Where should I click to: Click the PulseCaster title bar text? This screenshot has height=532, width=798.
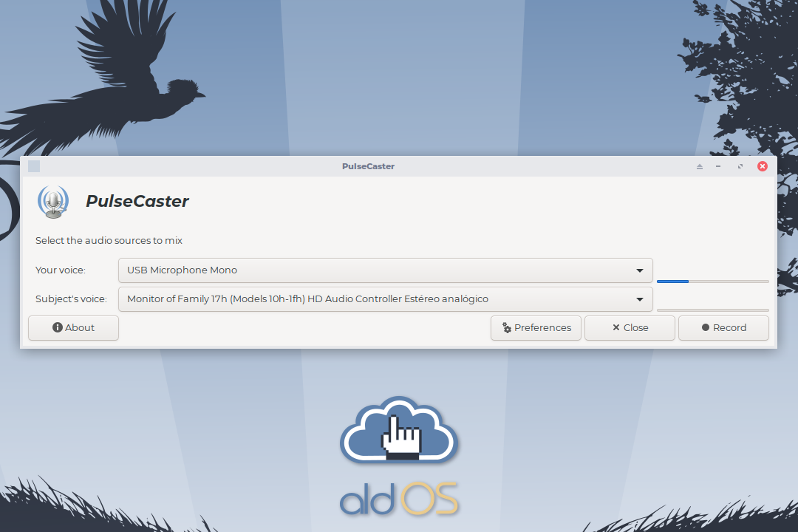click(x=368, y=166)
